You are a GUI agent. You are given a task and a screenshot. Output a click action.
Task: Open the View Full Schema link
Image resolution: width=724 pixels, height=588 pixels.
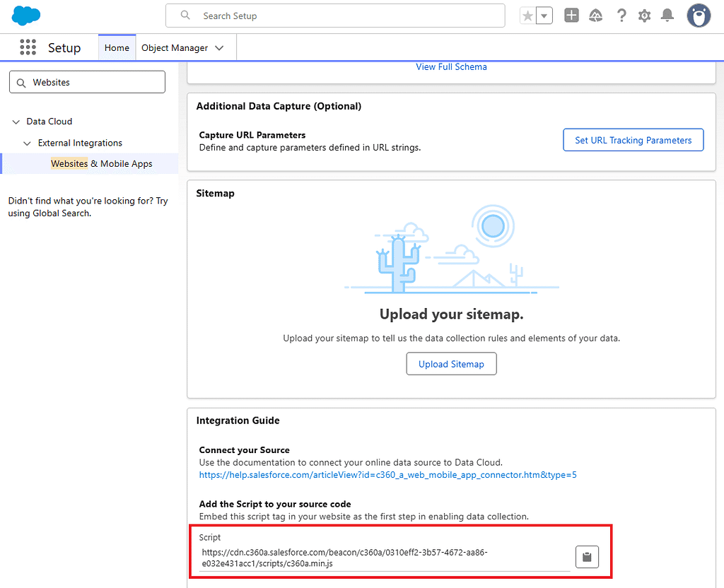[x=451, y=67]
